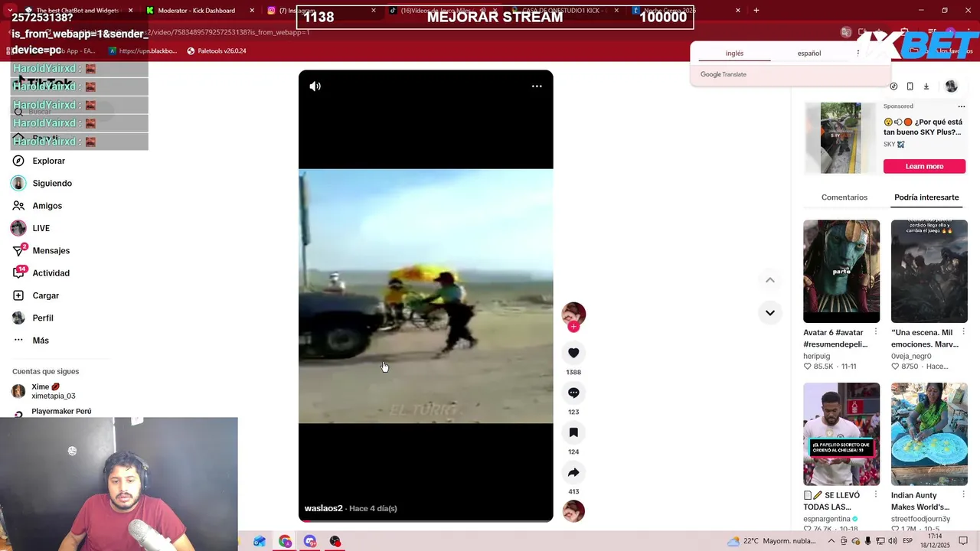The image size is (980, 551).
Task: Go to next video with down chevron
Action: (x=770, y=312)
